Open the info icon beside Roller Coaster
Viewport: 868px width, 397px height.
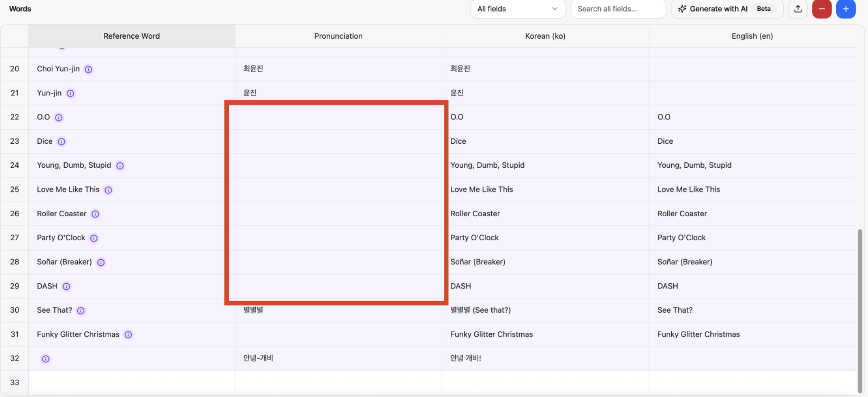pyautogui.click(x=95, y=214)
